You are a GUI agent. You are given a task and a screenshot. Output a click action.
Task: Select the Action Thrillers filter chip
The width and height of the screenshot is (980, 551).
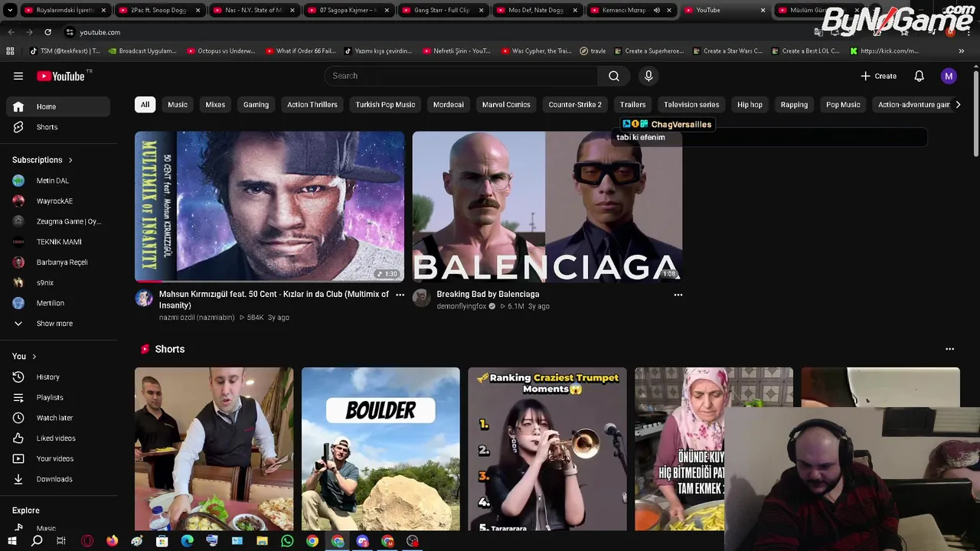click(x=312, y=104)
